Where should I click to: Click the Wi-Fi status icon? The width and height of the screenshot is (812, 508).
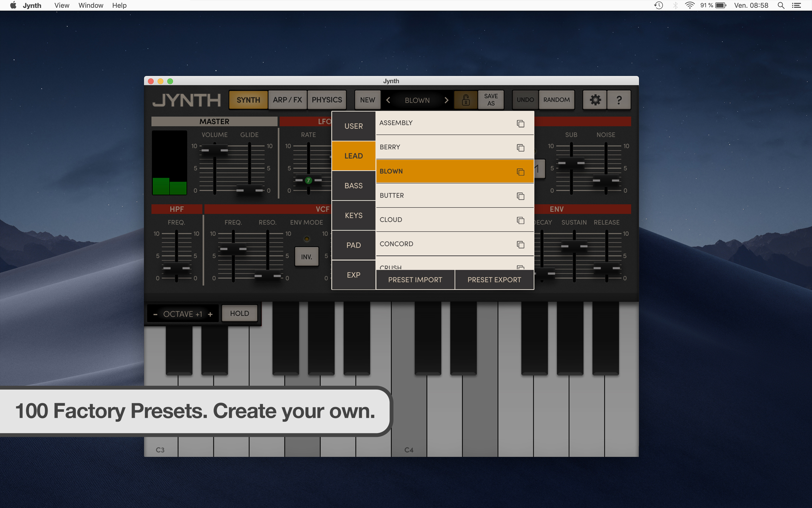click(690, 5)
